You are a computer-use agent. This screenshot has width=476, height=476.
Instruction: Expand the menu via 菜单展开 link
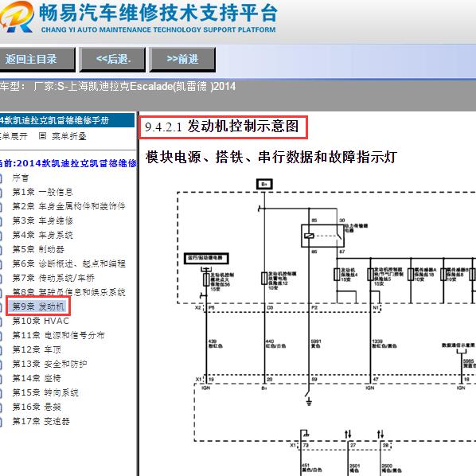click(x=14, y=136)
